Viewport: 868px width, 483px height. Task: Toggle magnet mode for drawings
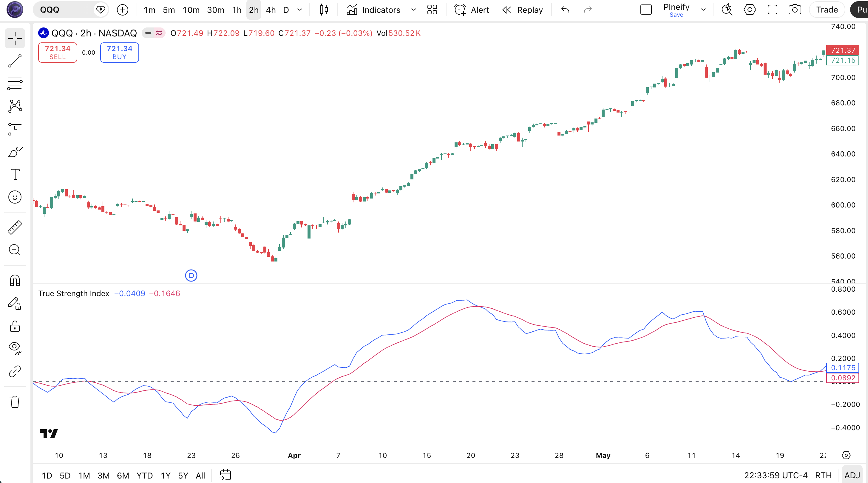point(15,281)
